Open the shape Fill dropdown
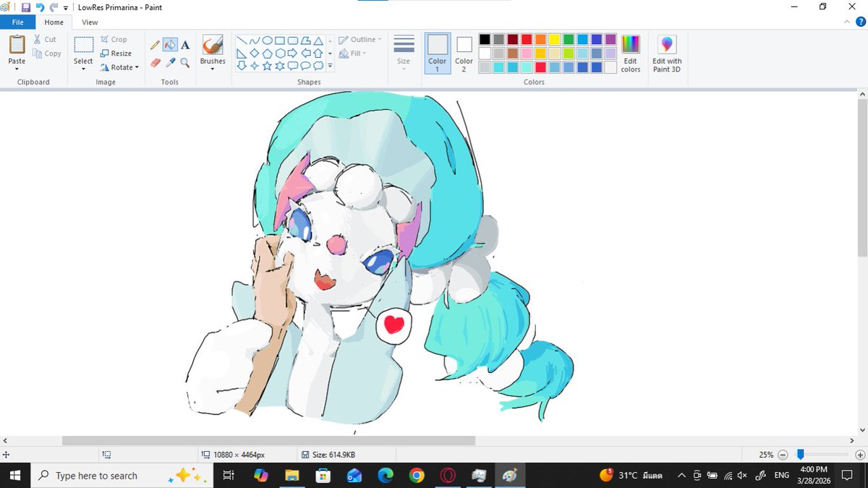Image resolution: width=868 pixels, height=488 pixels. coord(354,53)
